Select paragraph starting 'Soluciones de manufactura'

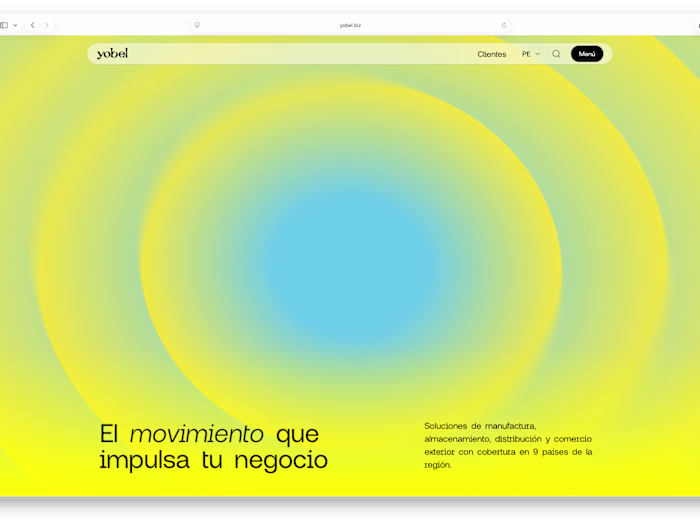[x=508, y=445]
